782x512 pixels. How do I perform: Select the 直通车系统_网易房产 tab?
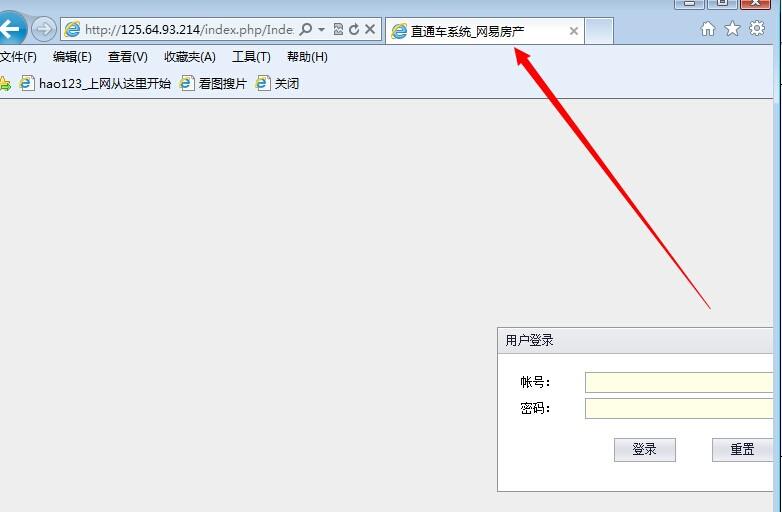(484, 31)
